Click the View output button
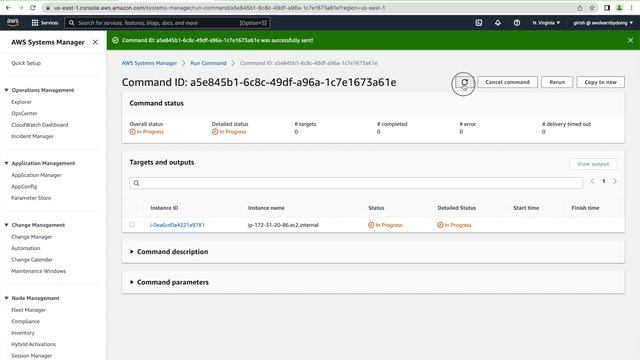Image resolution: width=640 pixels, height=360 pixels. [593, 164]
